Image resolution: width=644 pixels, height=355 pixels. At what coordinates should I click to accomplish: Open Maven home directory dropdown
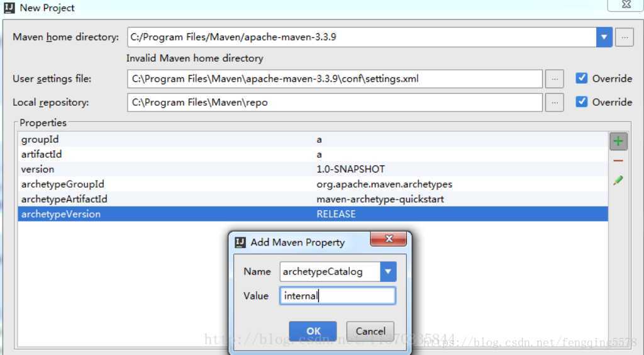coord(604,37)
